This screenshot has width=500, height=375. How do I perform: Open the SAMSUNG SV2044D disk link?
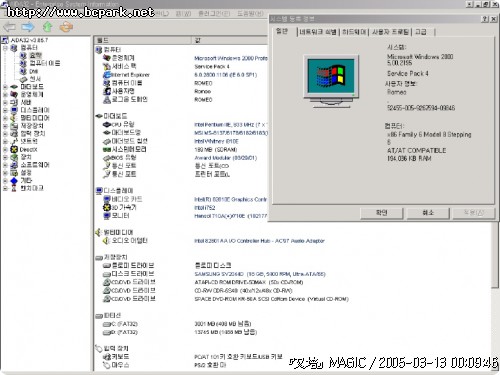point(260,274)
